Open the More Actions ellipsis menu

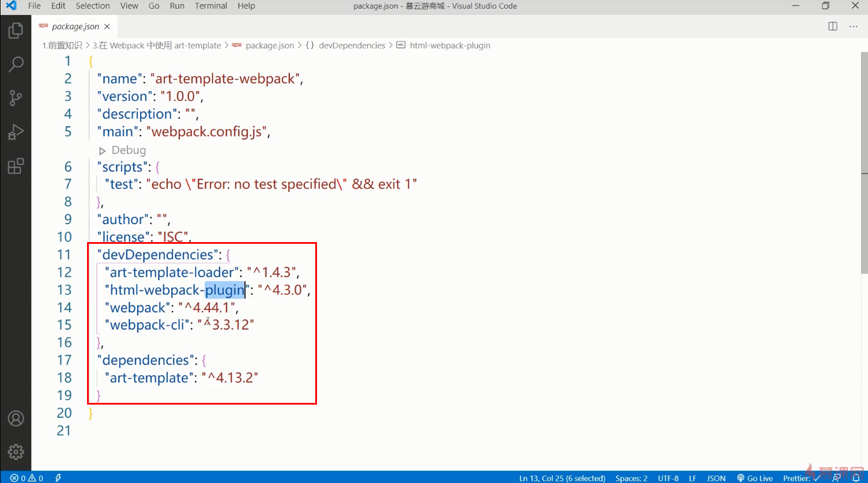click(x=854, y=27)
